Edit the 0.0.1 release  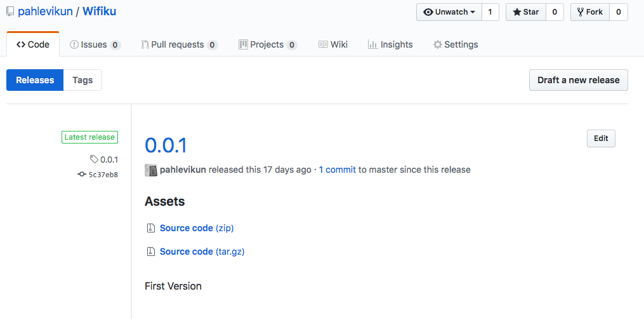tap(601, 138)
